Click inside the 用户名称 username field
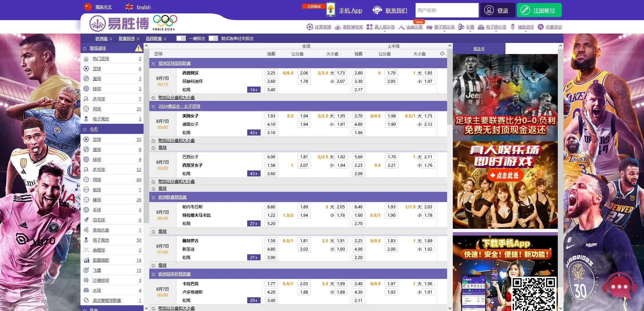The width and height of the screenshot is (644, 311). point(446,10)
